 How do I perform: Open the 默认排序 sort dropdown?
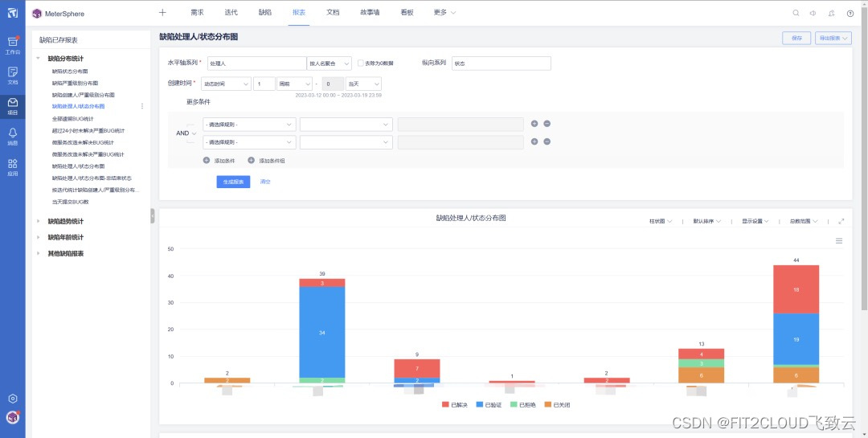707,222
